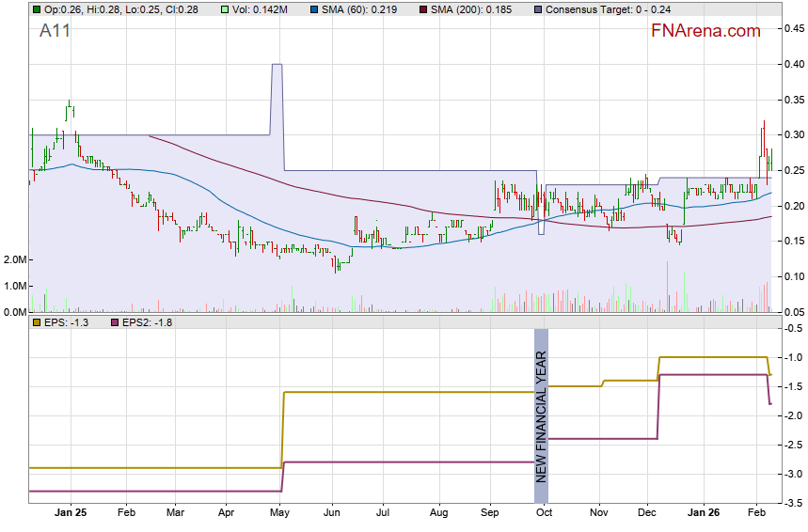Click the Jan 26 date axis label
Viewport: 808px width, 532px height.
pyautogui.click(x=701, y=514)
